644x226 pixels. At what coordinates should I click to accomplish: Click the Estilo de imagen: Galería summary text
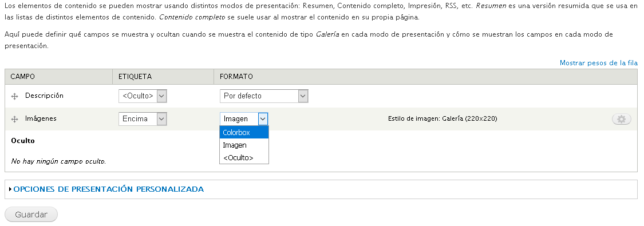[442, 119]
